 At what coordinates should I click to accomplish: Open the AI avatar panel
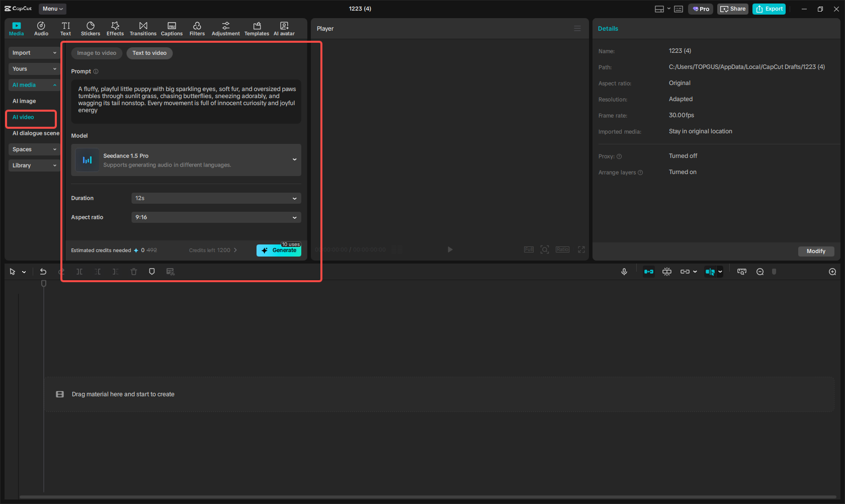[x=284, y=28]
